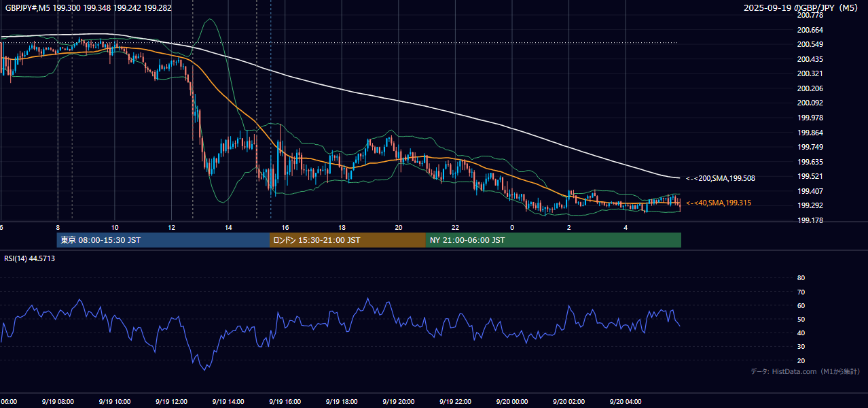Click price axis label 199.521

pyautogui.click(x=810, y=176)
